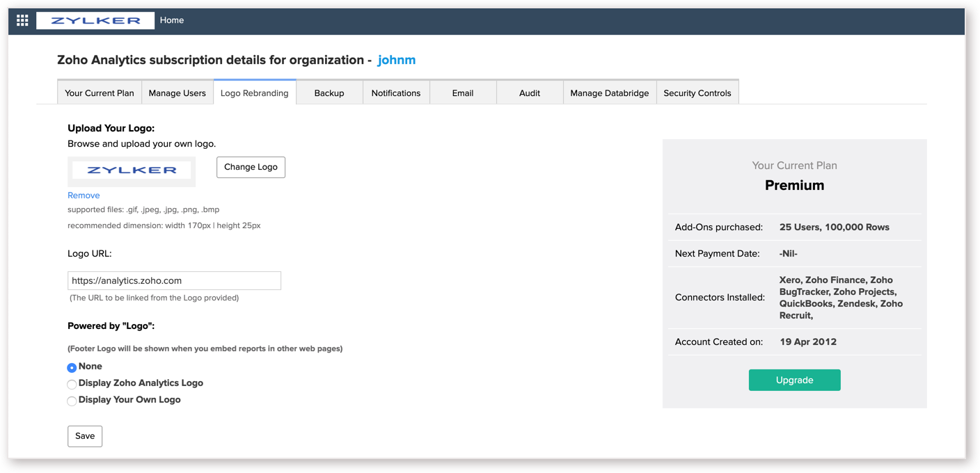Click the 'Logo URL:' label

(x=90, y=253)
